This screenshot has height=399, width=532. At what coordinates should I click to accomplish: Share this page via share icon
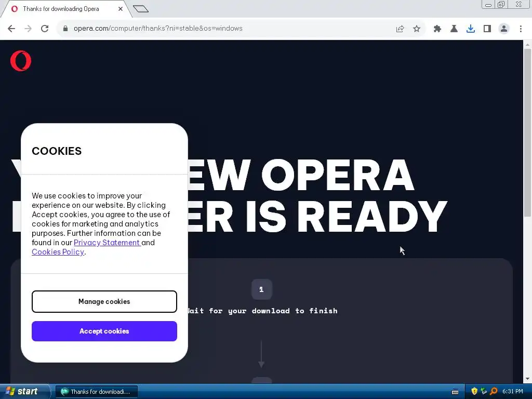400,29
